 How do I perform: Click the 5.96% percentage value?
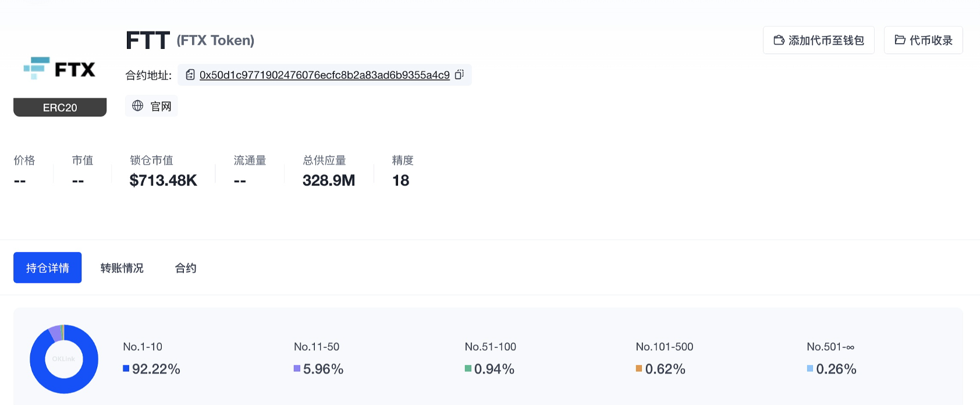point(324,369)
